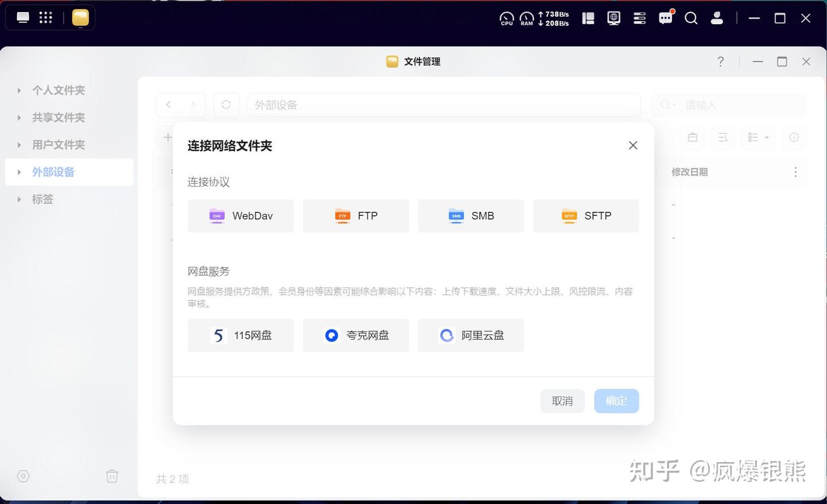Expand the 用户文件夹 tree item
The image size is (827, 504).
19,145
